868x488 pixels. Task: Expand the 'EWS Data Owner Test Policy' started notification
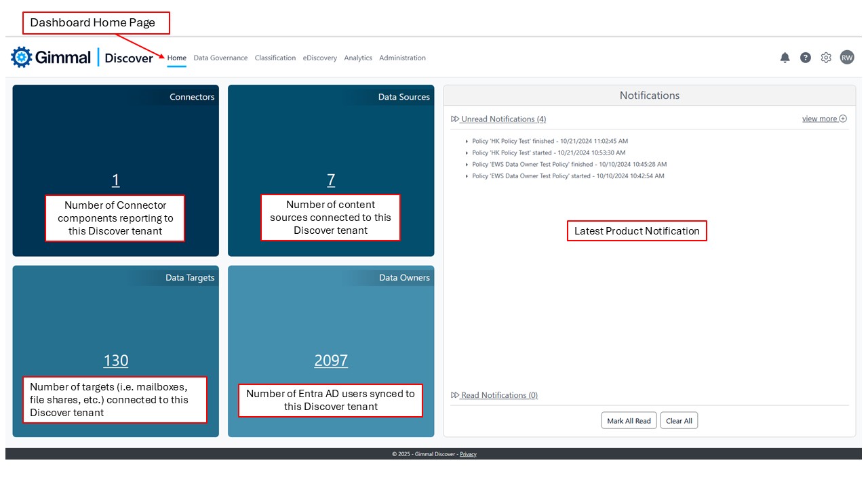467,176
